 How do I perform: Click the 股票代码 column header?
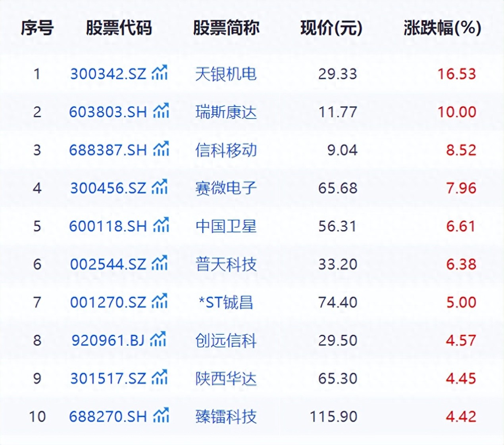119,28
